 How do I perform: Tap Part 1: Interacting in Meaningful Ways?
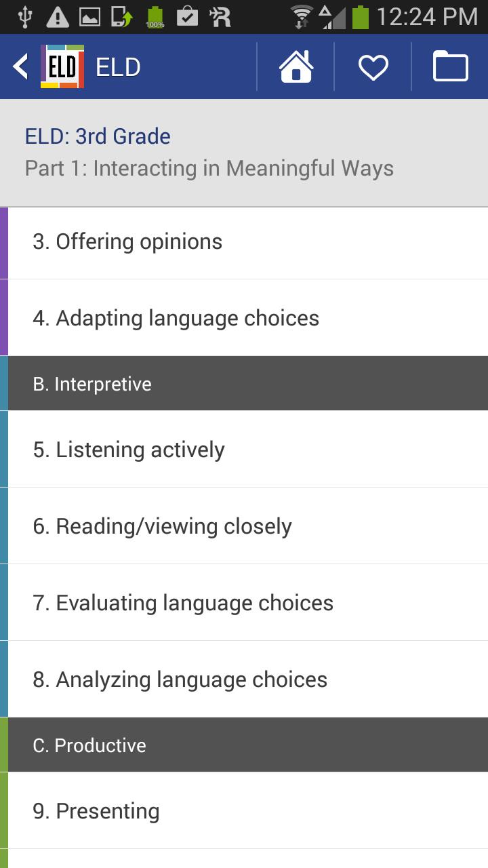[209, 168]
